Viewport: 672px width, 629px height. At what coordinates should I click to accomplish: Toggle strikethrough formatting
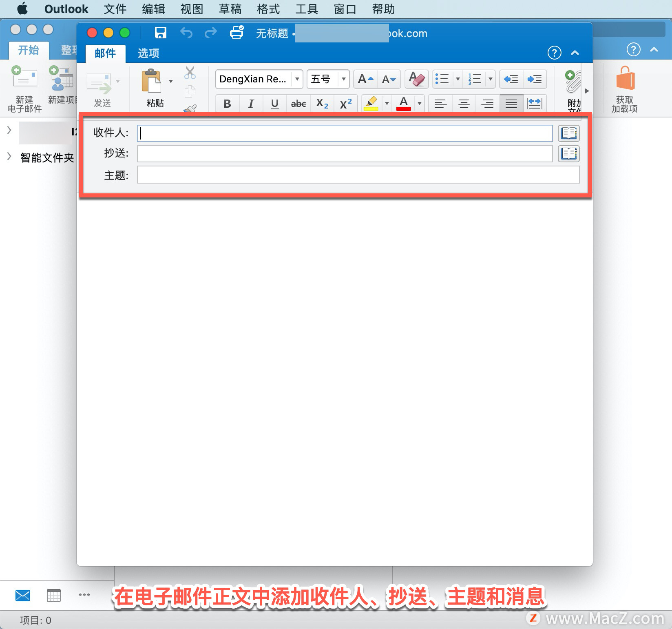tap(298, 104)
